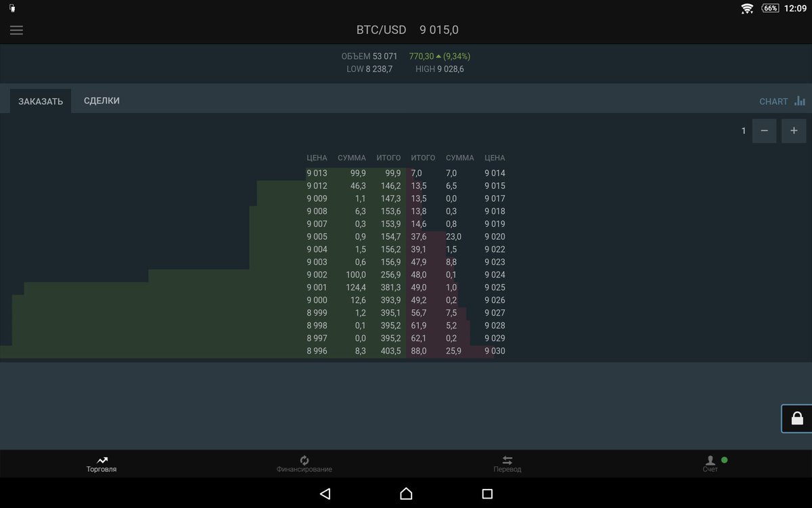Select ask price 9 025
This screenshot has width=812, height=508.
tap(495, 287)
